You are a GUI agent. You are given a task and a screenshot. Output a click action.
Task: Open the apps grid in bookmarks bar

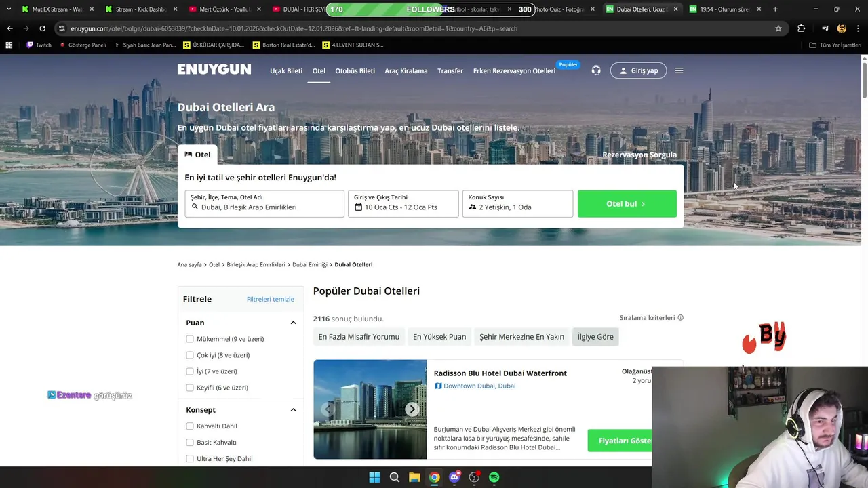click(x=9, y=45)
